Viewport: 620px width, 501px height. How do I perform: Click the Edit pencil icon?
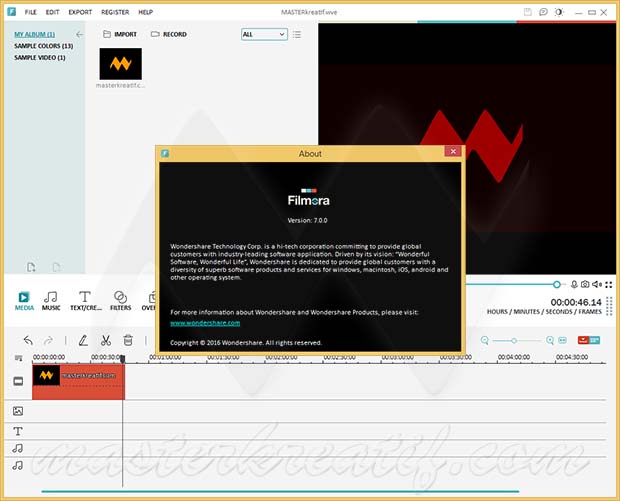pyautogui.click(x=83, y=340)
